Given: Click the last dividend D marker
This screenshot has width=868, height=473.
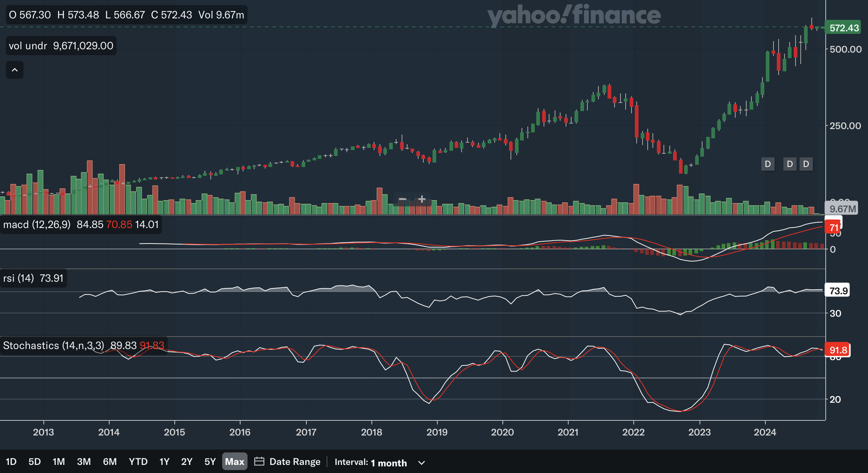Looking at the screenshot, I should click(x=806, y=164).
